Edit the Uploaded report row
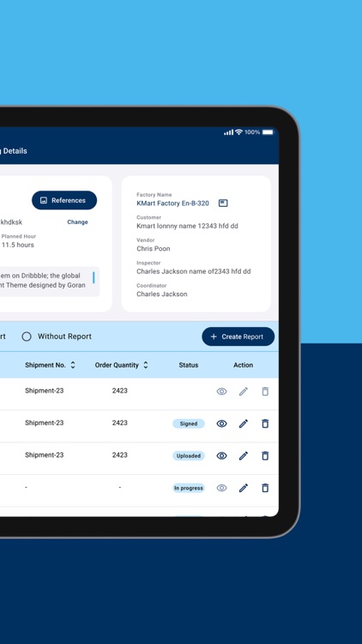This screenshot has height=644, width=362. (x=244, y=455)
